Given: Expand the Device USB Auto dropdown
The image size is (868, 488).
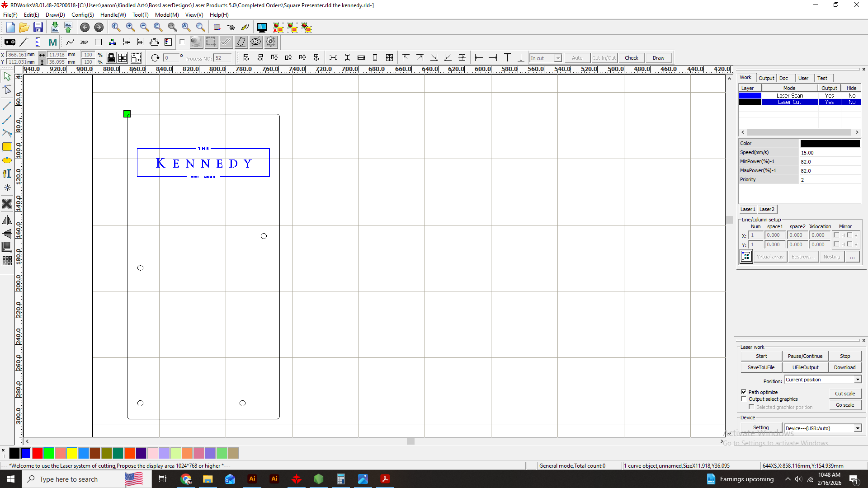Looking at the screenshot, I should pyautogui.click(x=857, y=428).
